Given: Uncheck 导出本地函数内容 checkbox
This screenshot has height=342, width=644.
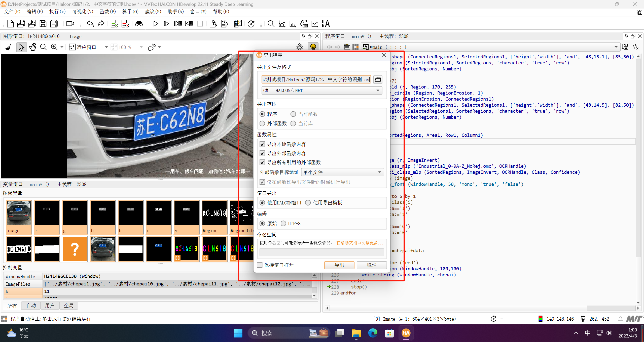Looking at the screenshot, I should (x=262, y=144).
